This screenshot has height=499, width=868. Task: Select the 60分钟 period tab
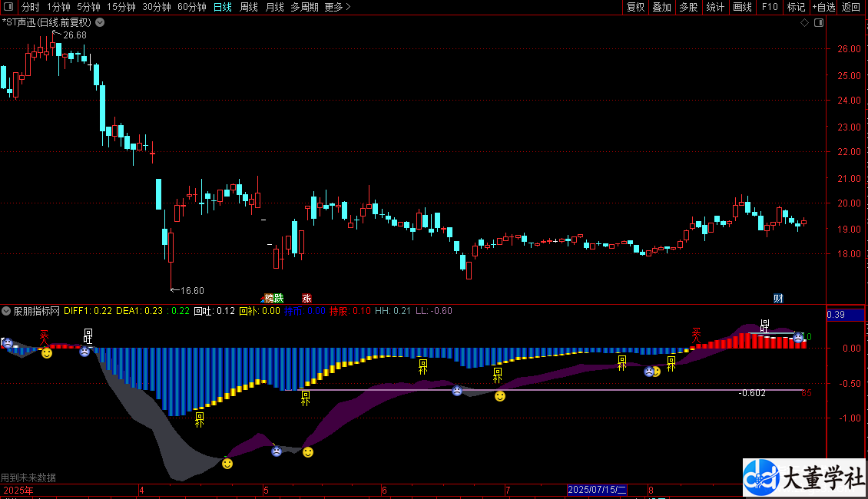tap(191, 7)
